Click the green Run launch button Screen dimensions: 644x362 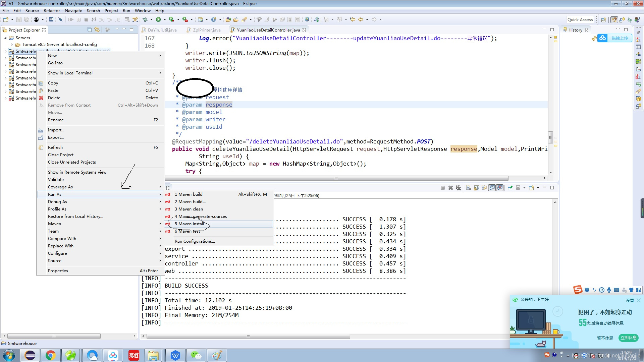(158, 19)
